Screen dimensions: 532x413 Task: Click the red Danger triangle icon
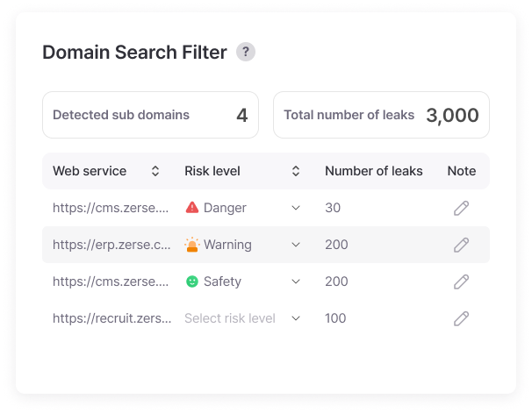[x=192, y=207]
